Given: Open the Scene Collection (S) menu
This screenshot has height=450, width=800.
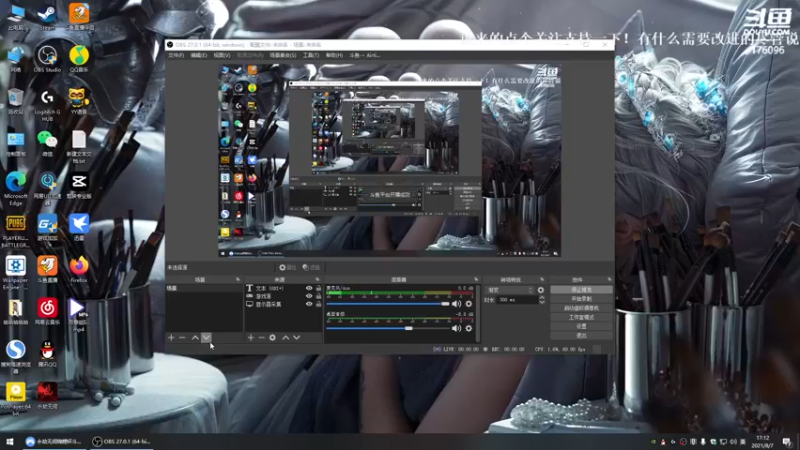Looking at the screenshot, I should (283, 55).
